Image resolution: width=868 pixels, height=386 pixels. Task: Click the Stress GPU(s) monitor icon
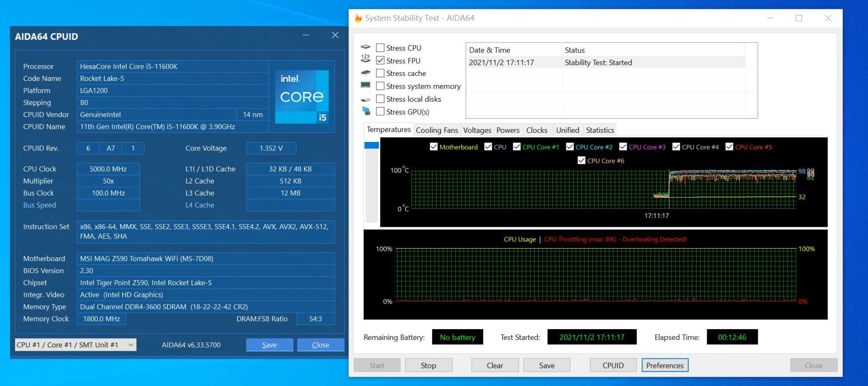[x=366, y=111]
